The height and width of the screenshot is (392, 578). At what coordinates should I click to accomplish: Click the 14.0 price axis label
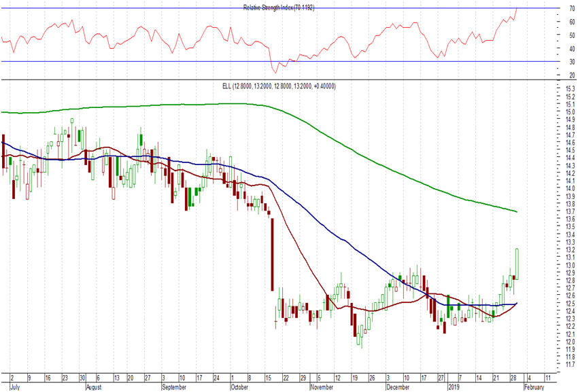571,188
